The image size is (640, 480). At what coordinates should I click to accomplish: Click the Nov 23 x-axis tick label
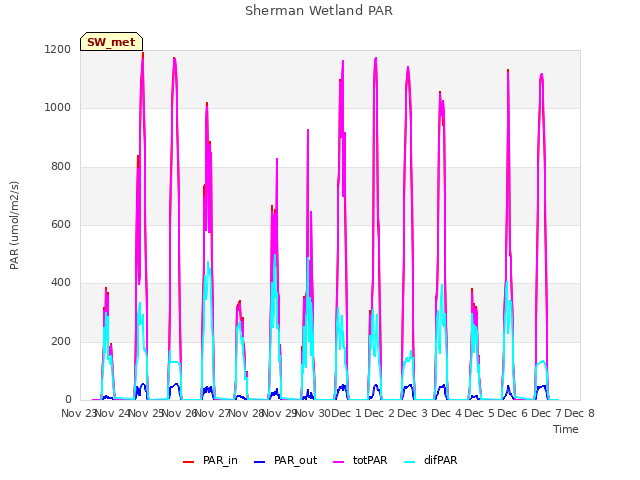79,413
